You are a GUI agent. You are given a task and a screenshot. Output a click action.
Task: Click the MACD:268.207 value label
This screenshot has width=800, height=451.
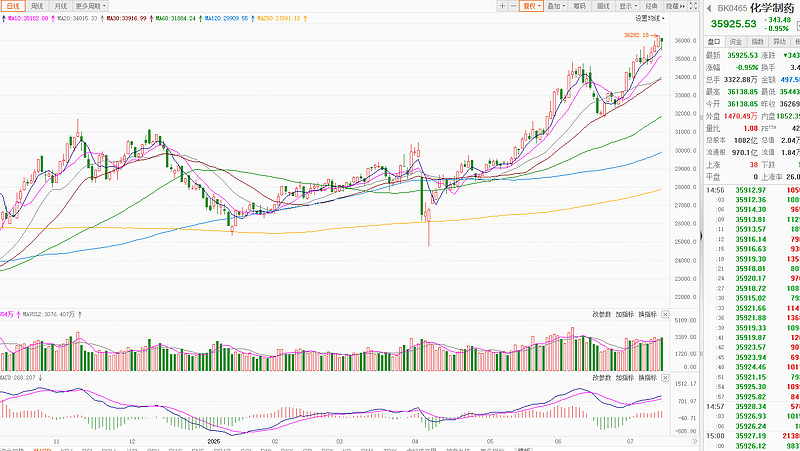click(x=18, y=378)
